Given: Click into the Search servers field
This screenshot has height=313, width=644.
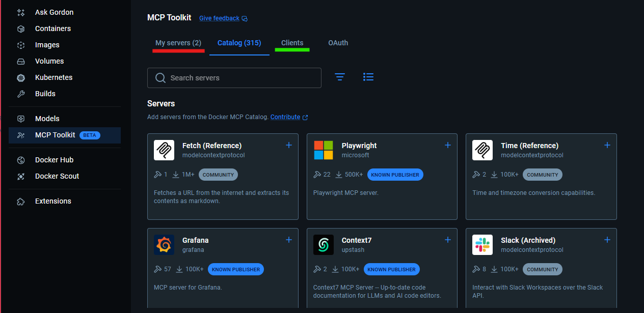Looking at the screenshot, I should click(234, 78).
